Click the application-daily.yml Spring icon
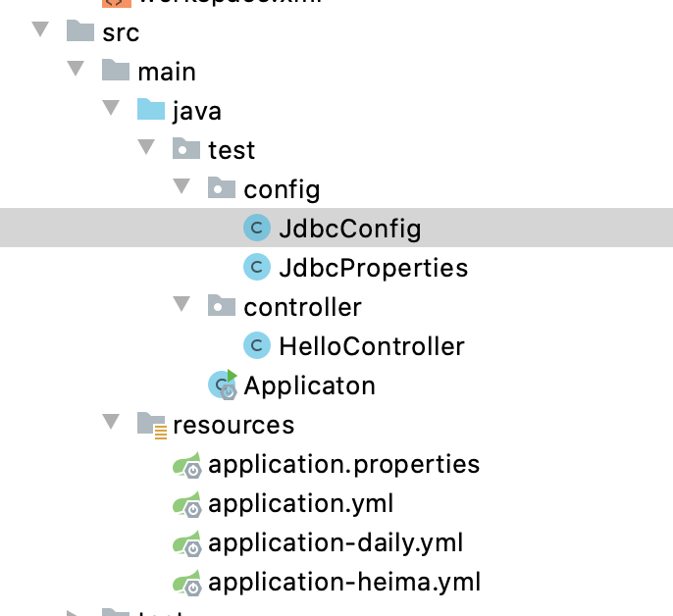The height and width of the screenshot is (616, 673). click(x=187, y=542)
